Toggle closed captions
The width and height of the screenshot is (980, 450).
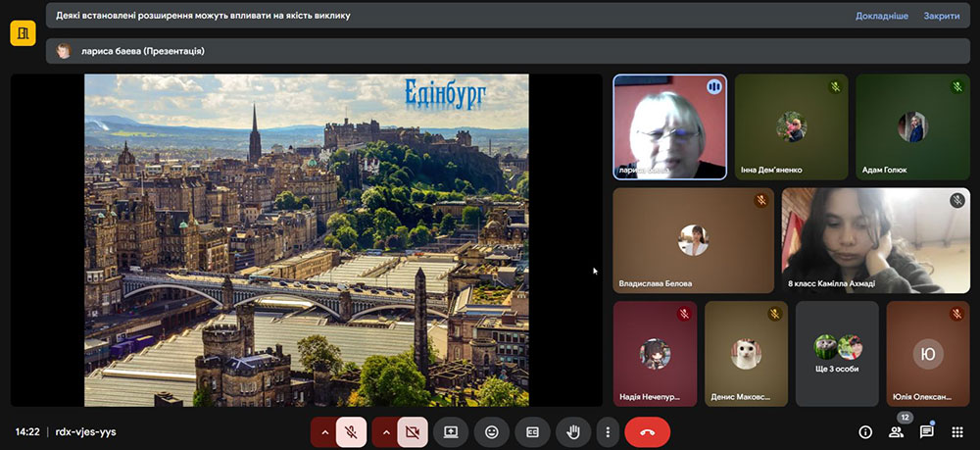coord(532,431)
